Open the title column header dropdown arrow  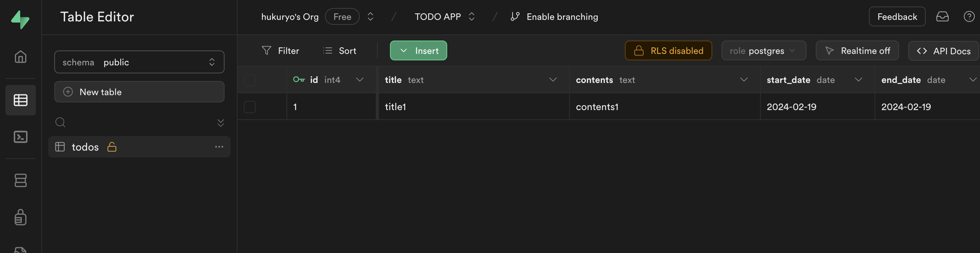553,80
